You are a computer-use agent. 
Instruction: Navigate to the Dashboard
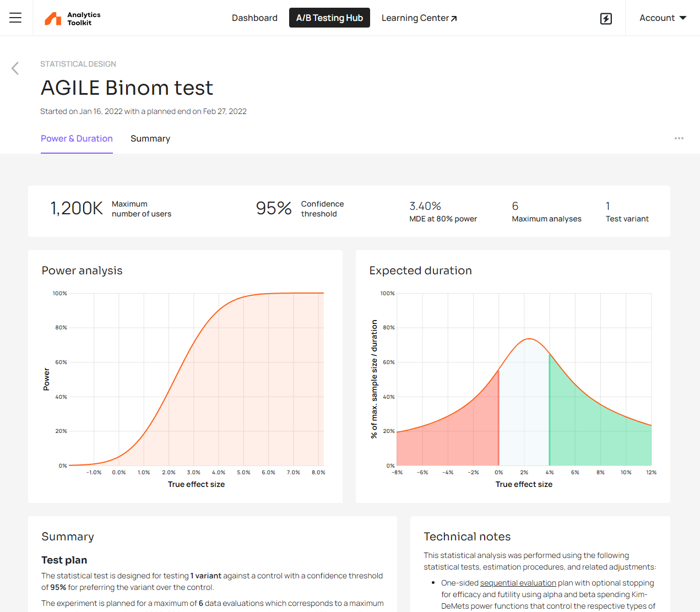254,18
